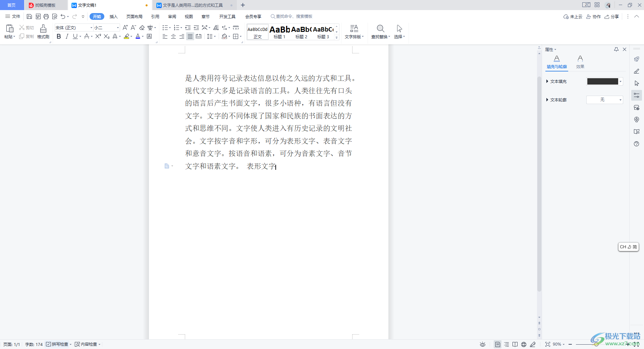644x349 pixels.
Task: Click the 协作 collaborate button
Action: pos(593,16)
